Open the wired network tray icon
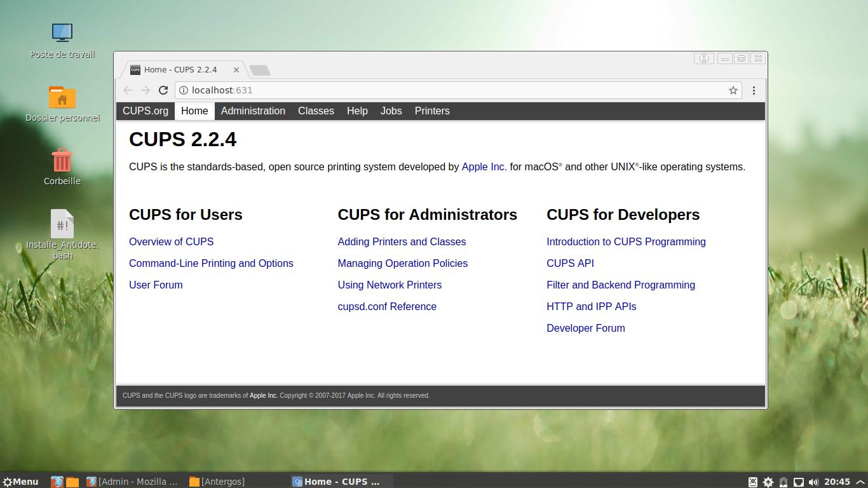The height and width of the screenshot is (488, 868). pyautogui.click(x=799, y=482)
